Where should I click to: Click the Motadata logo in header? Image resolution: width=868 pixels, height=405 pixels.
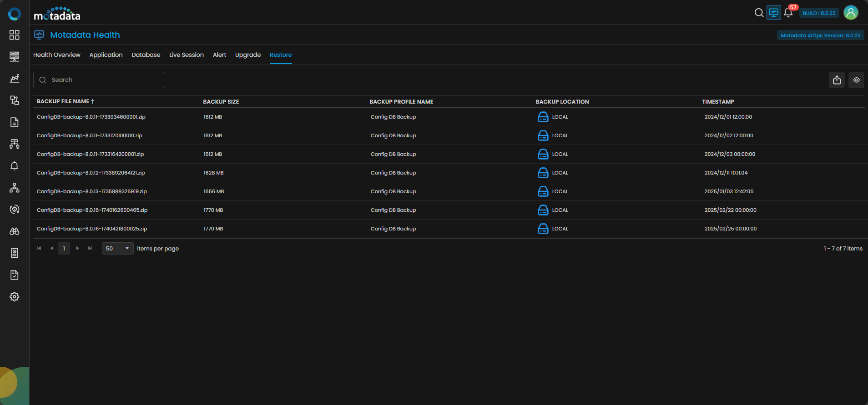57,14
